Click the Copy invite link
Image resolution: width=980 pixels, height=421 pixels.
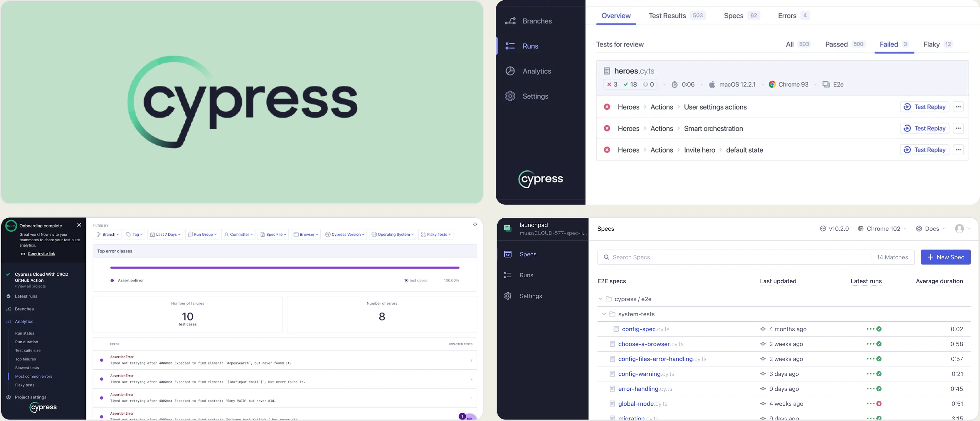click(41, 254)
